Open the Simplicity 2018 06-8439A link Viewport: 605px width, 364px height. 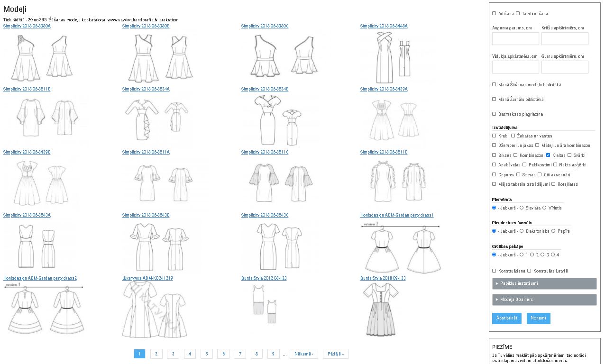click(384, 89)
